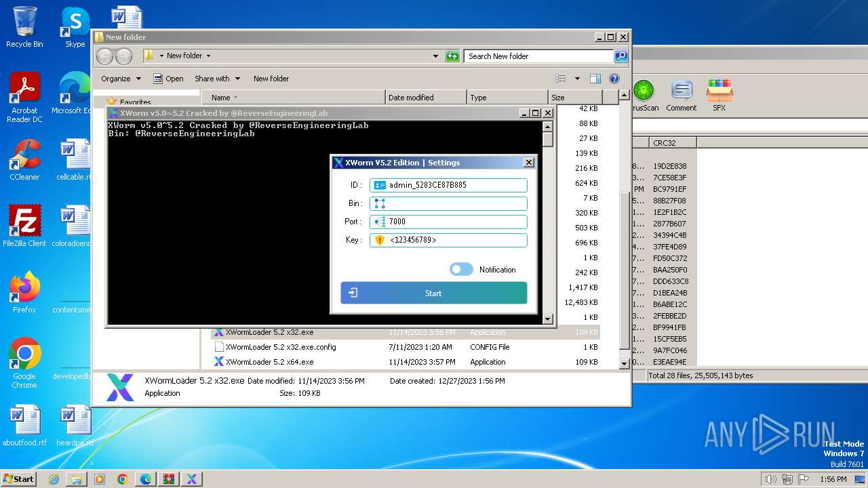Click the Port field showing 7000
868x488 pixels.
[448, 222]
